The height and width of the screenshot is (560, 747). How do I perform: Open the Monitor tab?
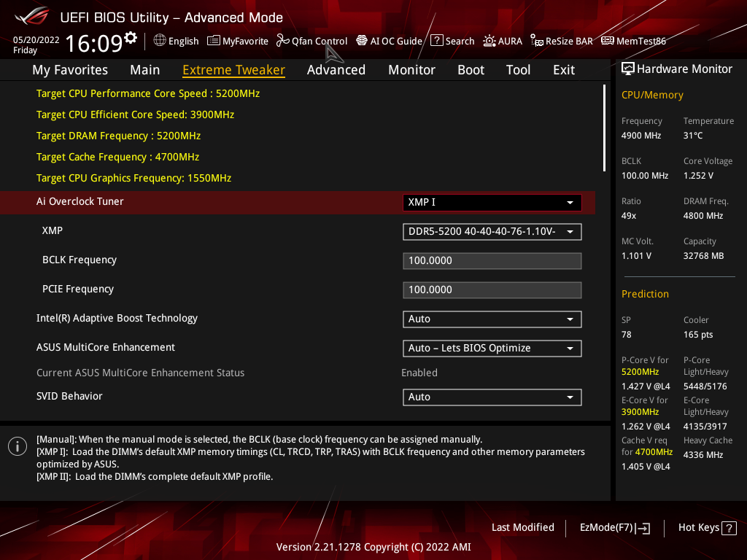tap(411, 70)
